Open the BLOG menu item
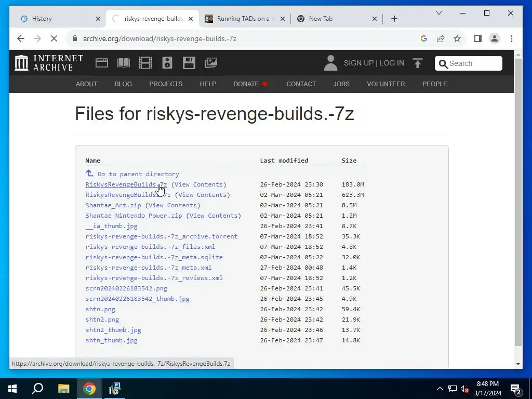This screenshot has height=399, width=532. coord(123,84)
